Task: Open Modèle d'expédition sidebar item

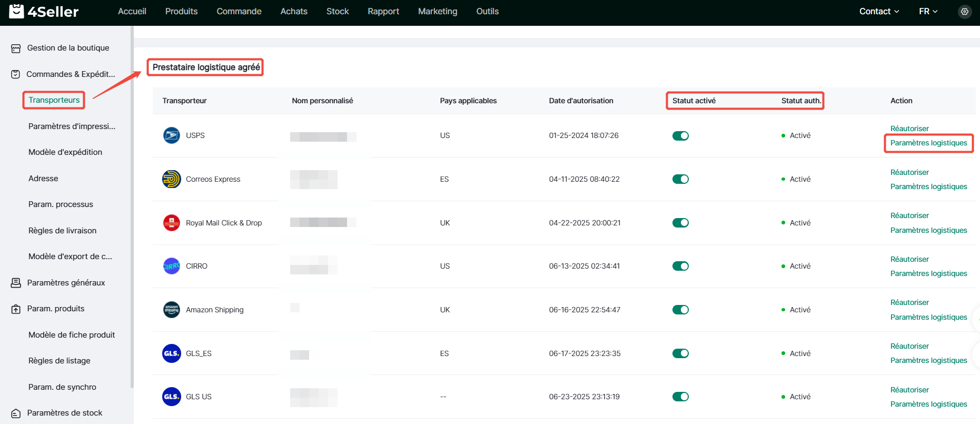Action: pyautogui.click(x=65, y=152)
